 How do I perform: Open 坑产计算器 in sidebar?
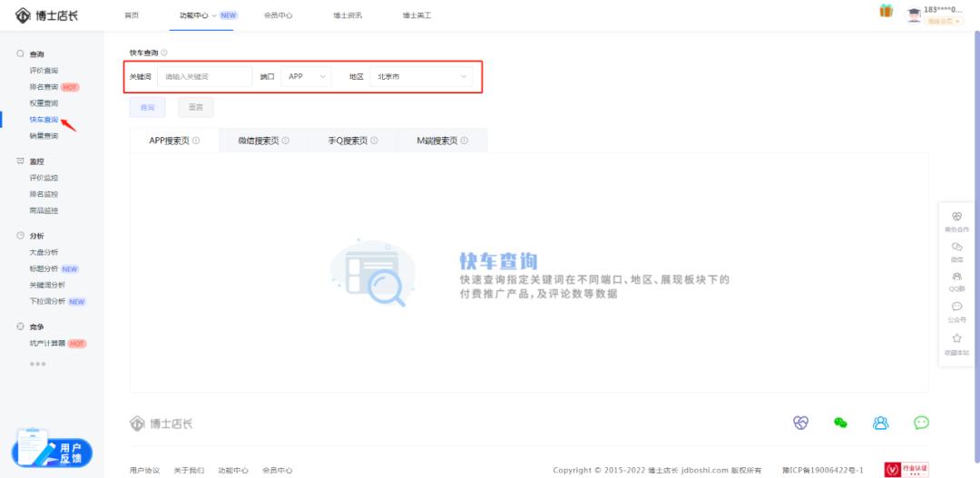click(x=47, y=343)
